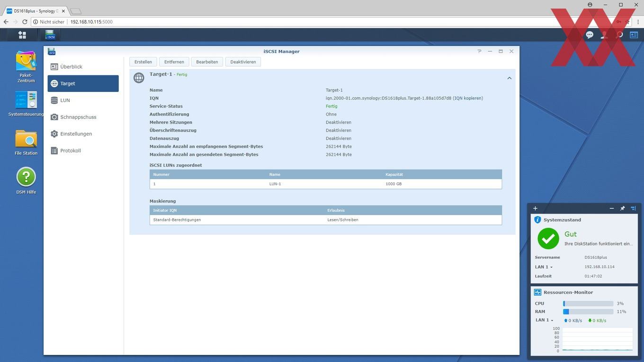Open the Überblick section
644x362 pixels.
[x=83, y=67]
